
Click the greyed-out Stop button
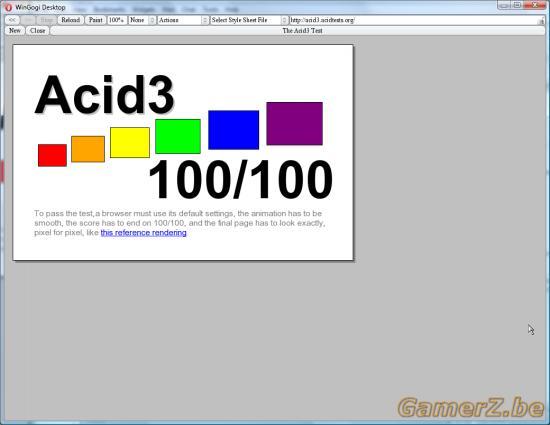[46, 20]
